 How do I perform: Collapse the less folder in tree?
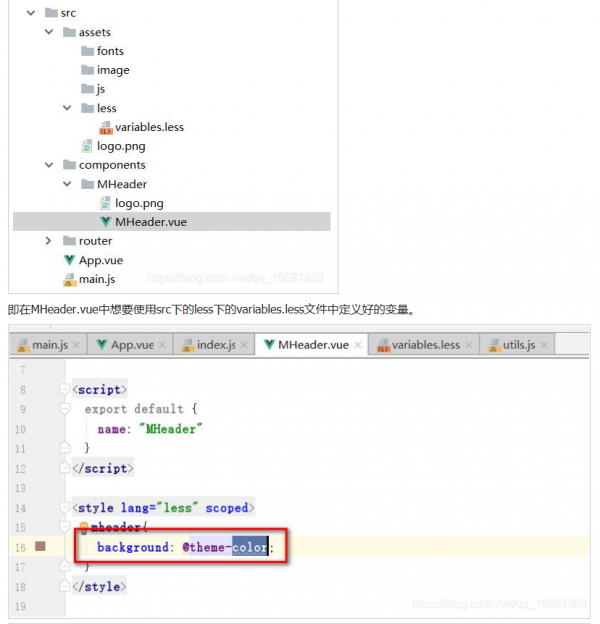[66, 108]
